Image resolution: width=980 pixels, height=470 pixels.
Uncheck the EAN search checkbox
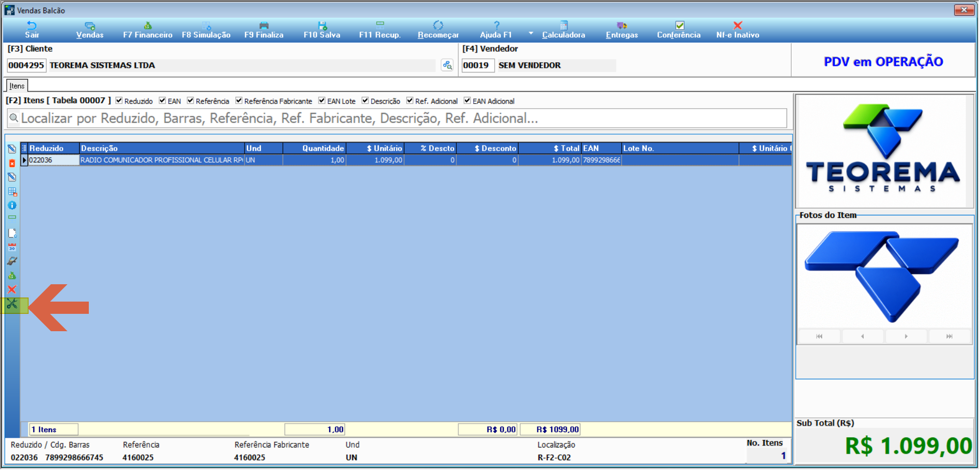[x=162, y=101]
